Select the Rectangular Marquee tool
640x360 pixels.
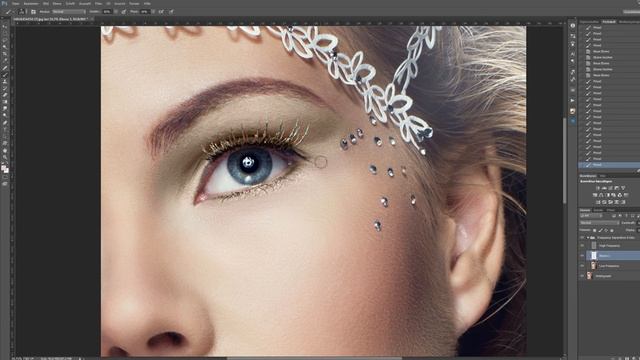click(x=6, y=33)
